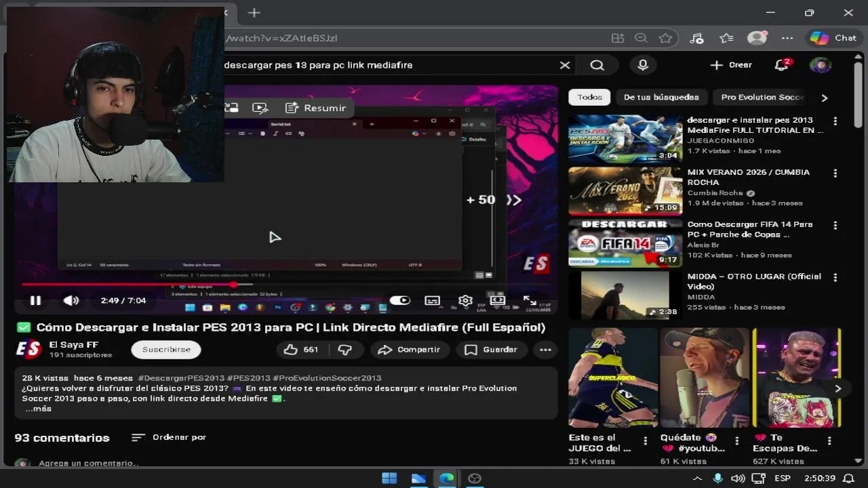Click the ESP language indicator
This screenshot has height=488, width=868.
783,479
